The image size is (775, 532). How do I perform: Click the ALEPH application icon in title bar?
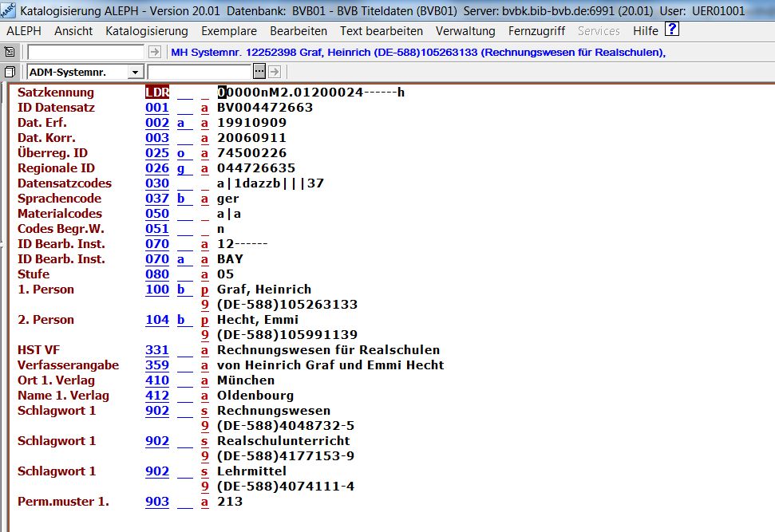9,11
